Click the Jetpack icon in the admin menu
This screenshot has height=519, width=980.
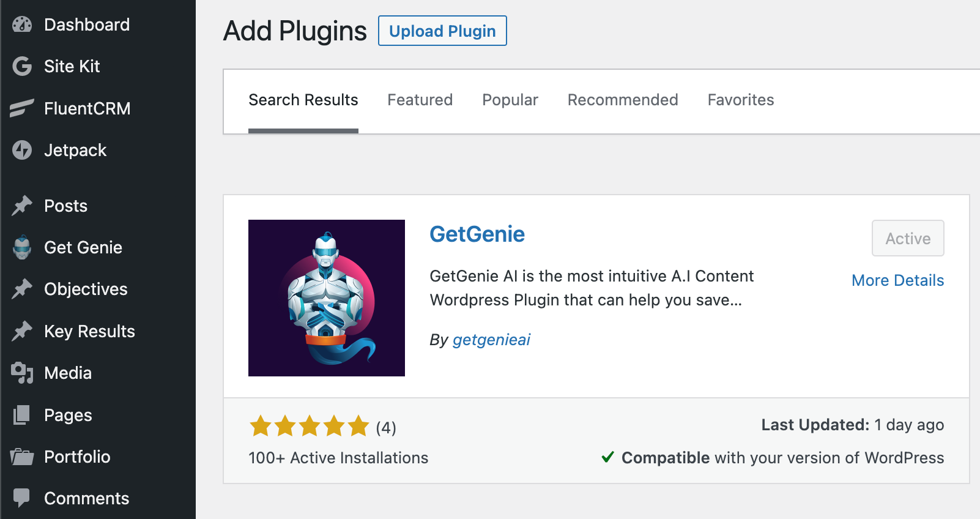tap(22, 150)
